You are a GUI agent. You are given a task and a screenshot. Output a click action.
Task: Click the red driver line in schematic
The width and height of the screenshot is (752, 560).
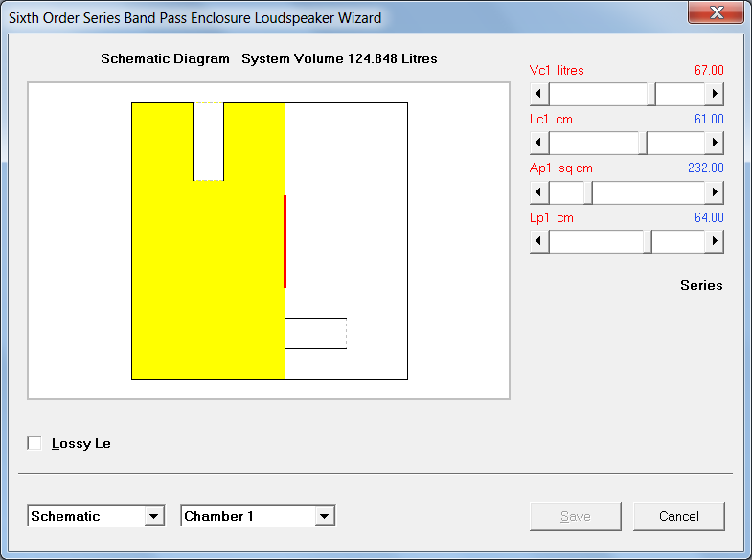pyautogui.click(x=285, y=241)
